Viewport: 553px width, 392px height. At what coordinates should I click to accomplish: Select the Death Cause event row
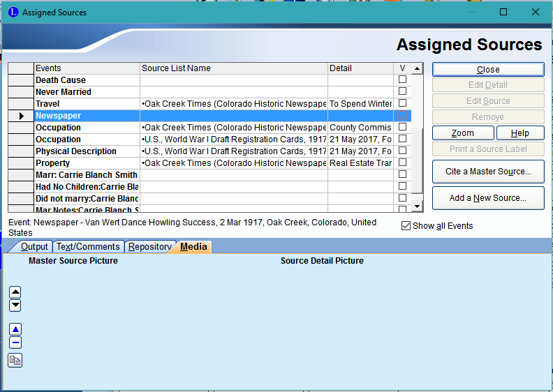point(87,80)
